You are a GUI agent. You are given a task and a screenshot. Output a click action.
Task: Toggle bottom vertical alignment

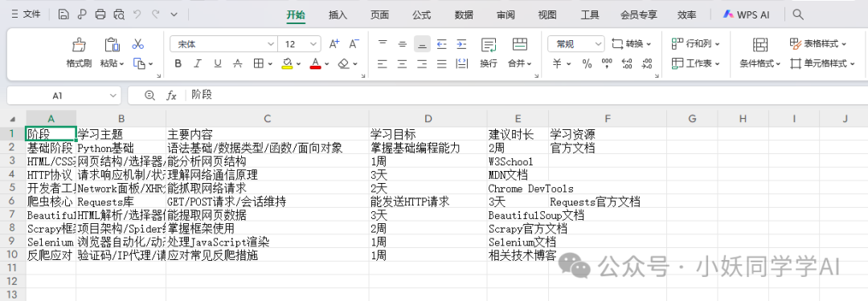423,43
